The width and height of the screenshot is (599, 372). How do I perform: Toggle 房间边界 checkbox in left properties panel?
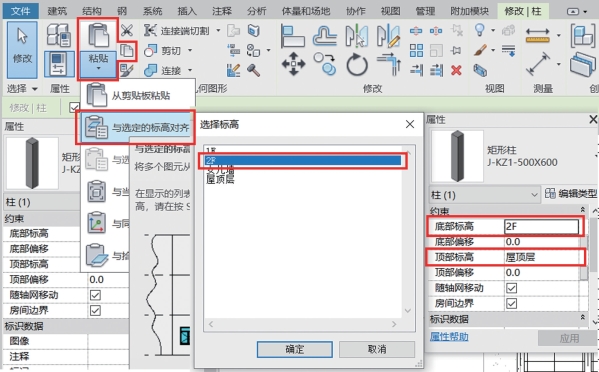coord(95,311)
